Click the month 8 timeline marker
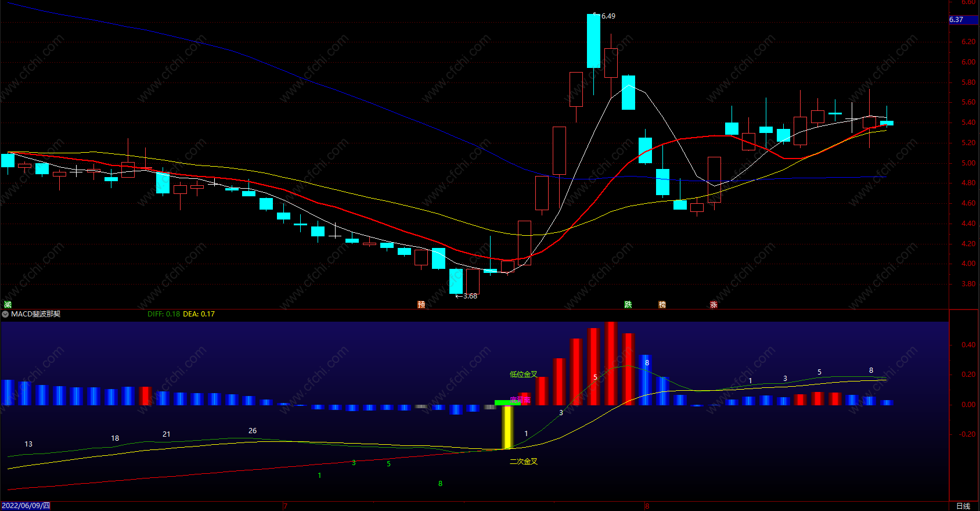This screenshot has width=980, height=511. (x=647, y=506)
